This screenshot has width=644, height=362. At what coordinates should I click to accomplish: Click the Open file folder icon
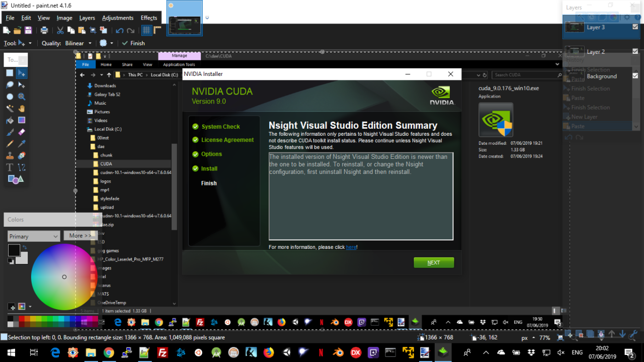click(x=18, y=30)
